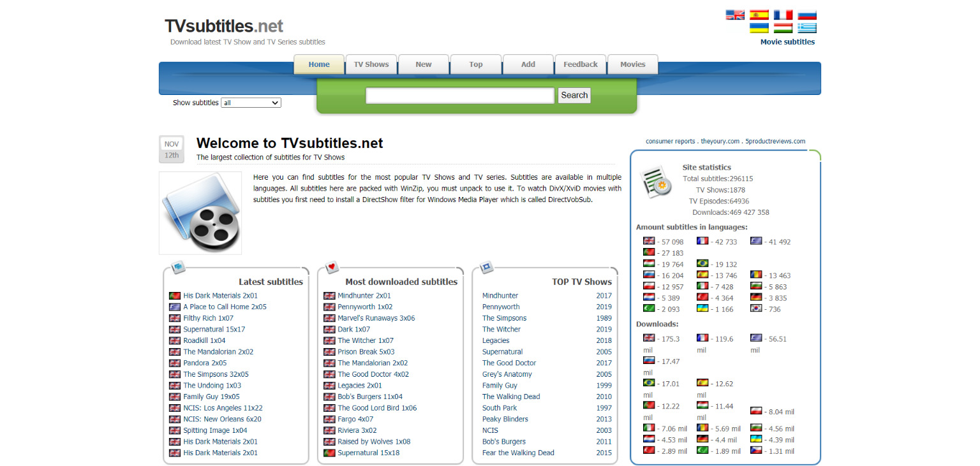This screenshot has width=980, height=466.
Task: Open the theyoury.com link
Action: (720, 142)
